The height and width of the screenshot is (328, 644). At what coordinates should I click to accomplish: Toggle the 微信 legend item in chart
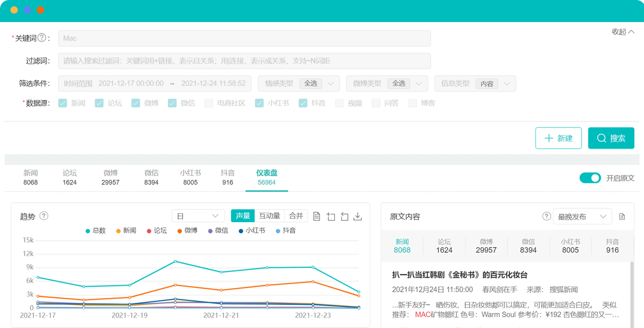218,231
